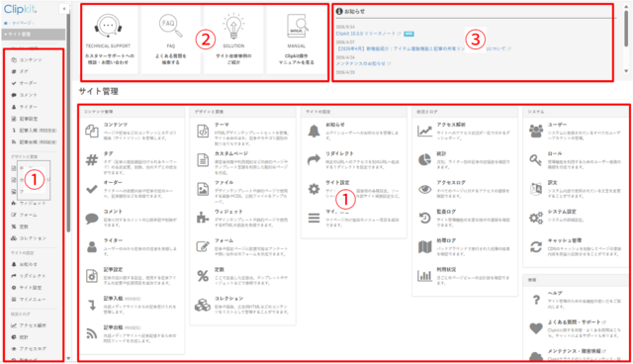Image resolution: width=633 pixels, height=364 pixels.
Task: Open the Technical Support card
Action: click(109, 40)
